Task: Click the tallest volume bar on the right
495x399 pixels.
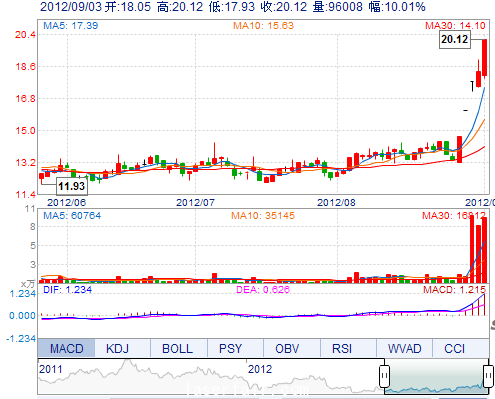Action: point(472,249)
